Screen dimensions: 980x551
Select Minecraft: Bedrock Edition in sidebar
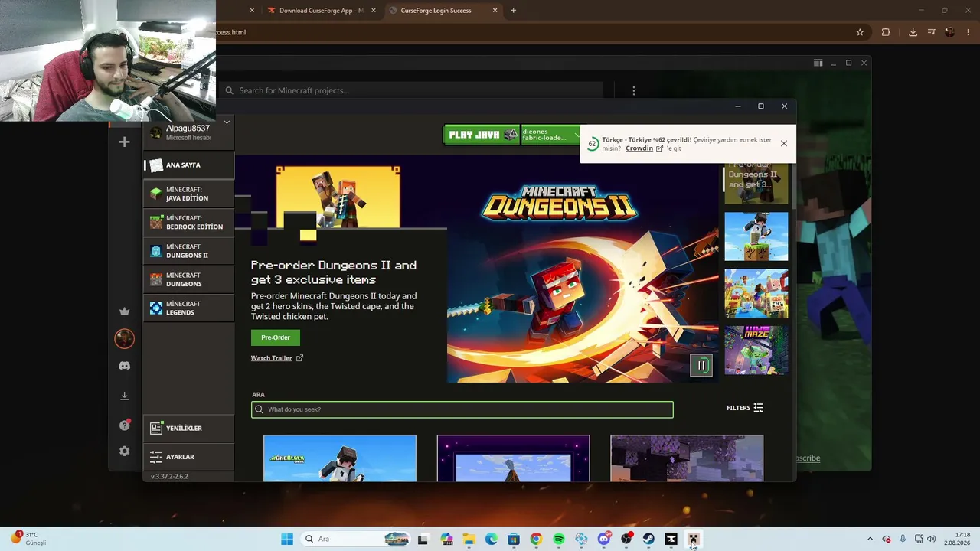click(188, 222)
